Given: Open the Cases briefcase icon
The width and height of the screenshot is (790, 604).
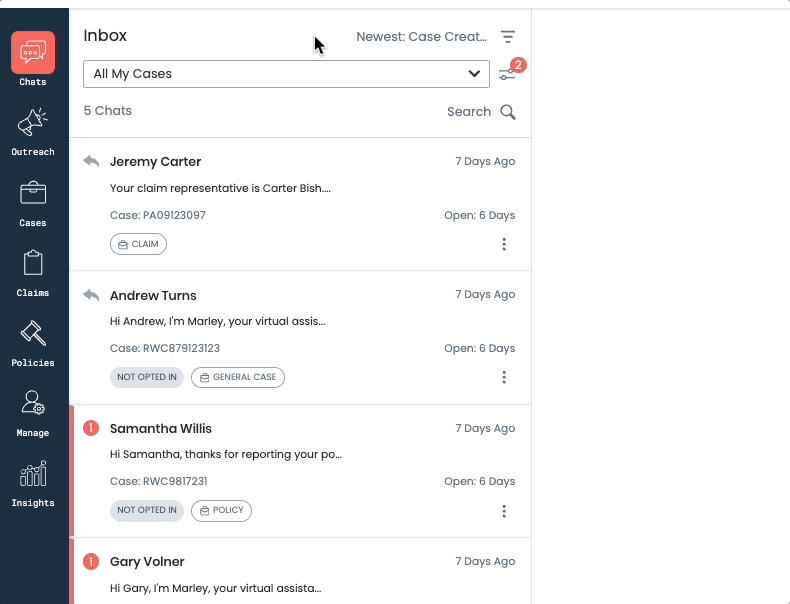Looking at the screenshot, I should pos(33,194).
